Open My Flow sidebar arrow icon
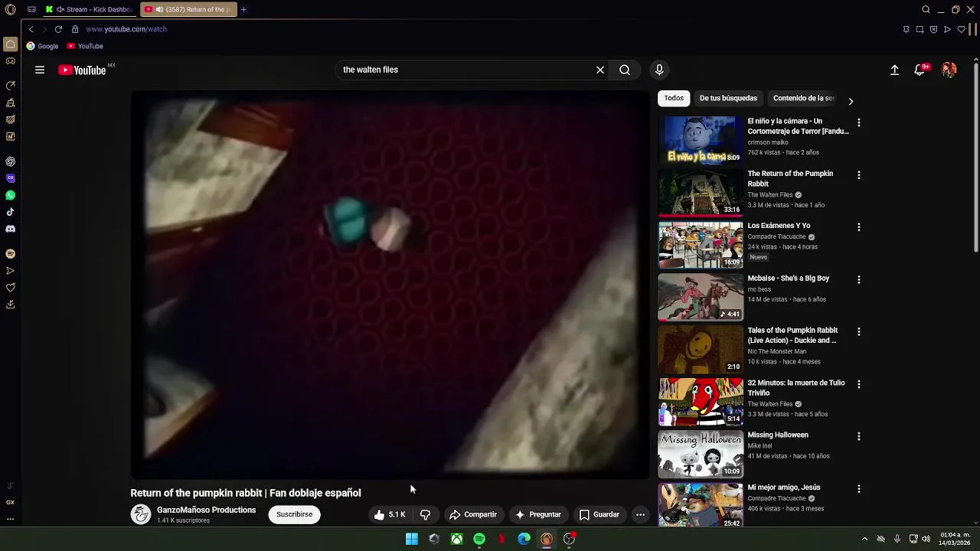The height and width of the screenshot is (551, 980). (11, 270)
